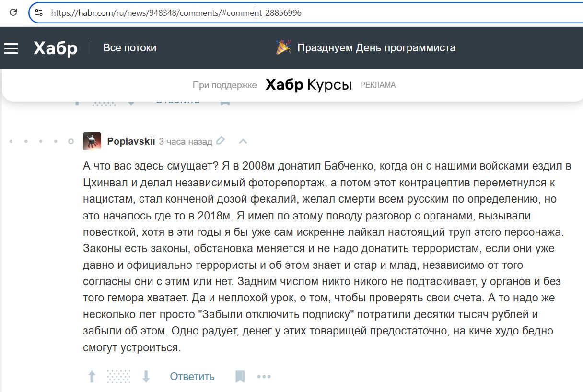Click the pencil edited-comment icon

click(221, 141)
